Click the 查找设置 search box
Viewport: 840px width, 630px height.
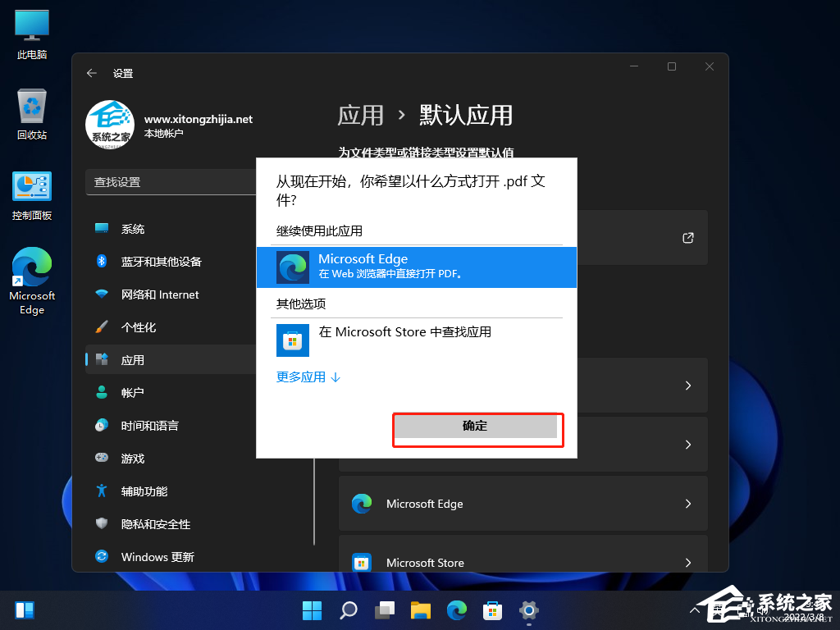(x=172, y=182)
